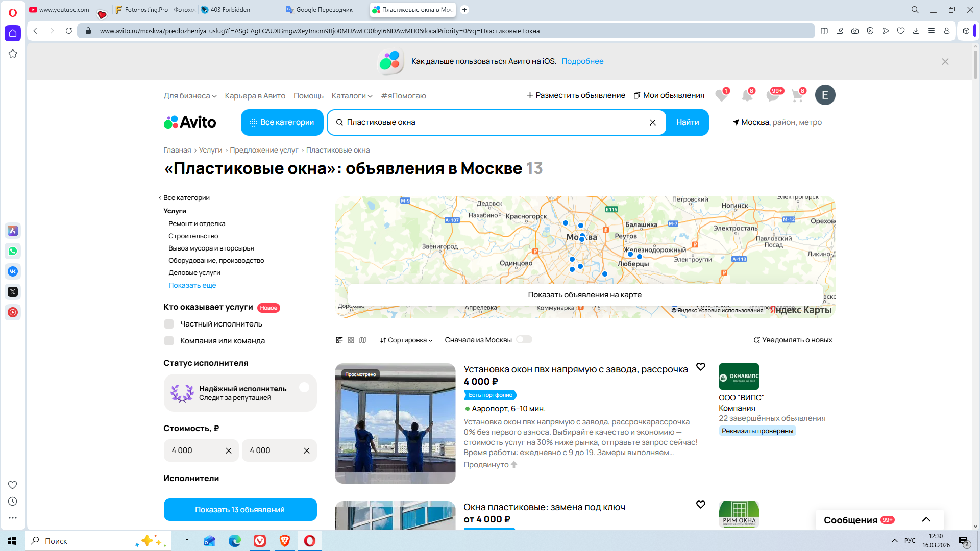
Task: Click the Показать 13 объявлений button
Action: pos(240,510)
